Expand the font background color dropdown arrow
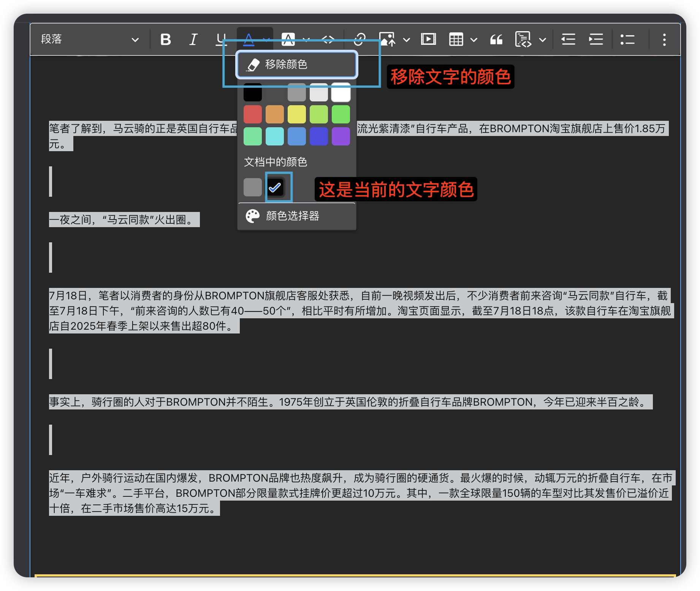 tap(306, 40)
